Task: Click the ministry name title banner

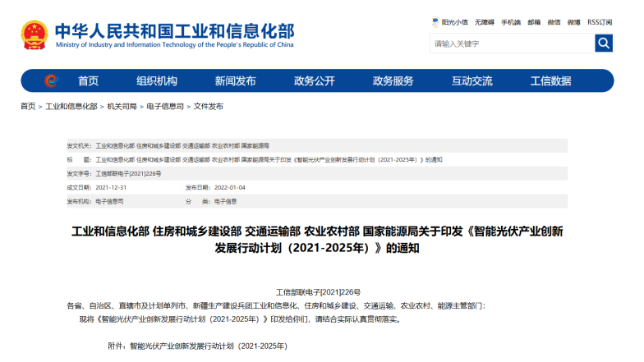Action: 174,35
